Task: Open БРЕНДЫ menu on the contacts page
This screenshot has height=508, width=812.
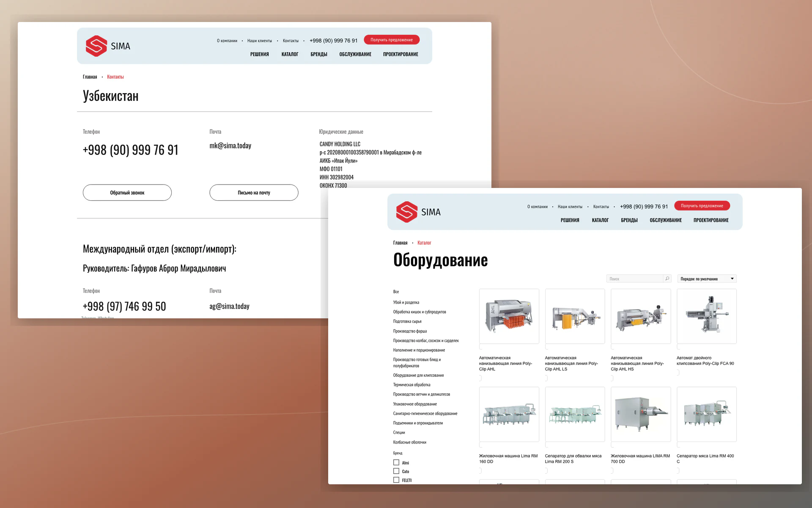Action: click(319, 54)
